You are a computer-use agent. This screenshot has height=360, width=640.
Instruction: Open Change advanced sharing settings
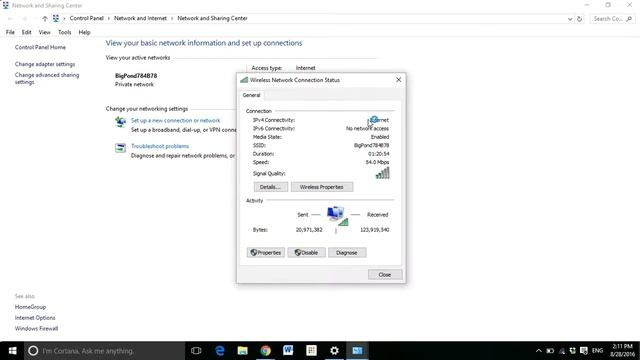47,78
